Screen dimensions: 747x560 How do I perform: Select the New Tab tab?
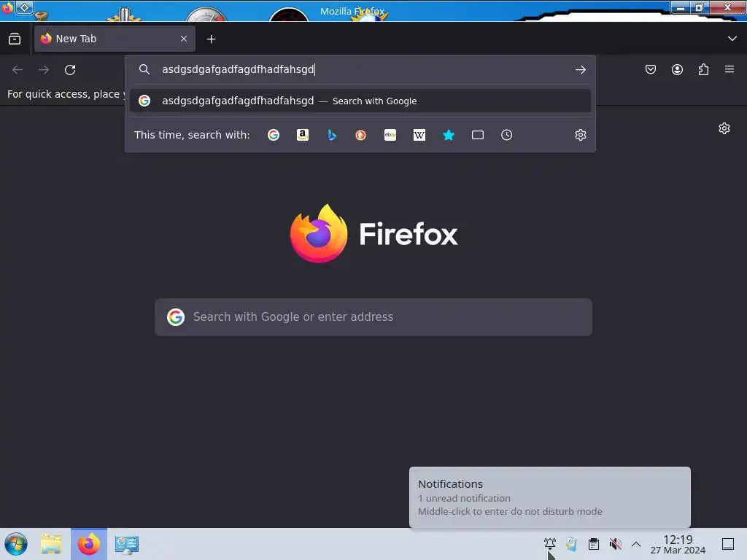click(x=115, y=39)
